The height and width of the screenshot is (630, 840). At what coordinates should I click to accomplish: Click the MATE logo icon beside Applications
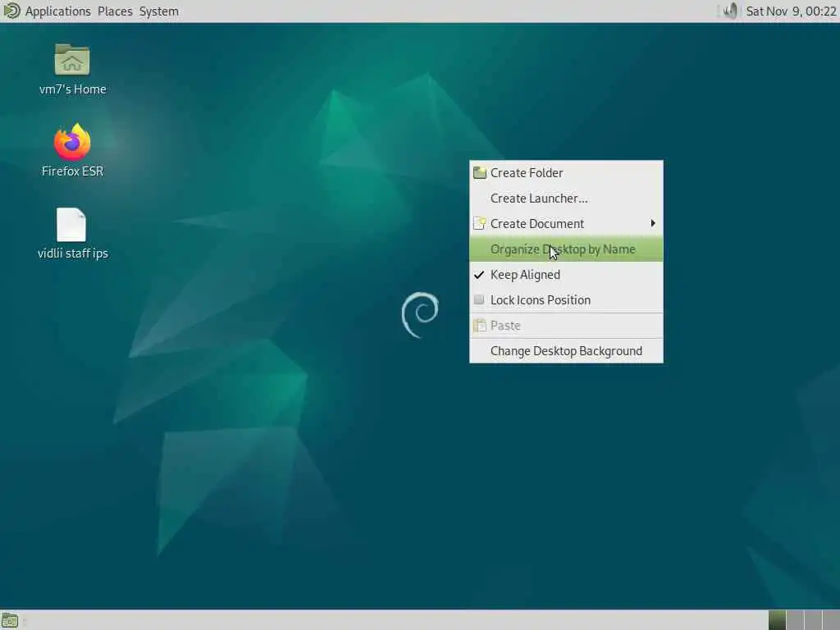(11, 11)
